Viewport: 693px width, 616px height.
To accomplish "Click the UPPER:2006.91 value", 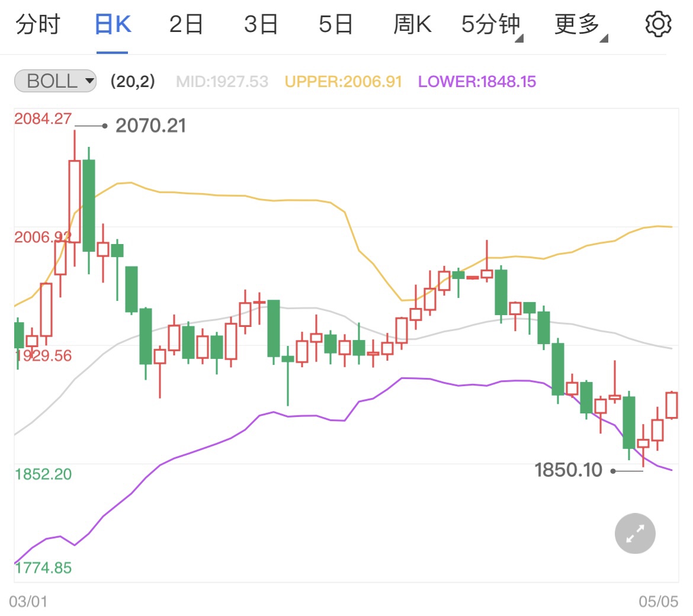I will tap(344, 82).
